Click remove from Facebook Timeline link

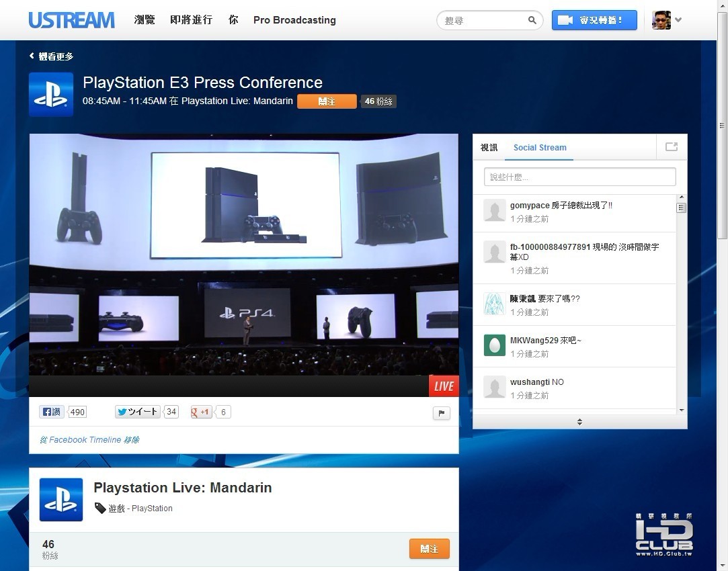tap(89, 440)
